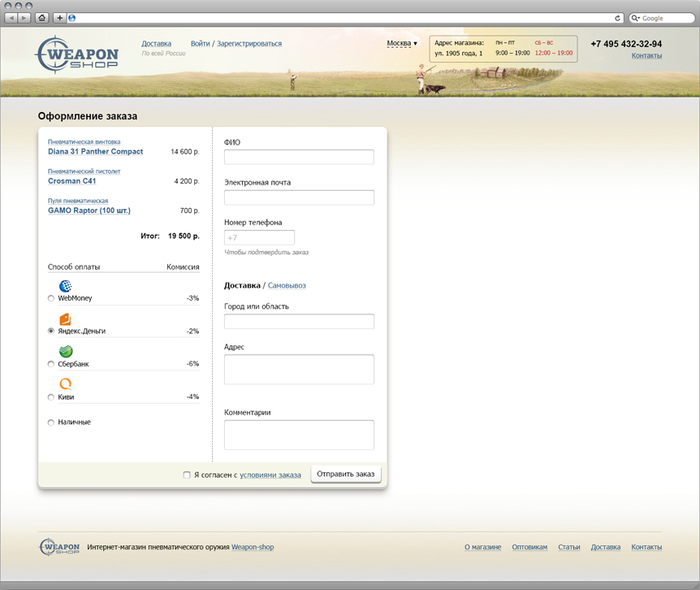Open footer О магазине link
700x590 pixels.
(482, 547)
